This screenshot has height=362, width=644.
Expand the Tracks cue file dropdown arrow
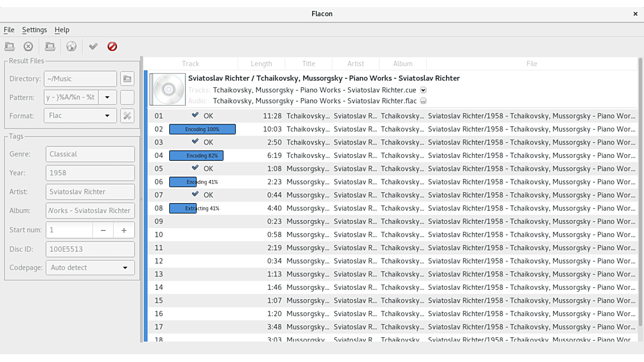pyautogui.click(x=423, y=90)
